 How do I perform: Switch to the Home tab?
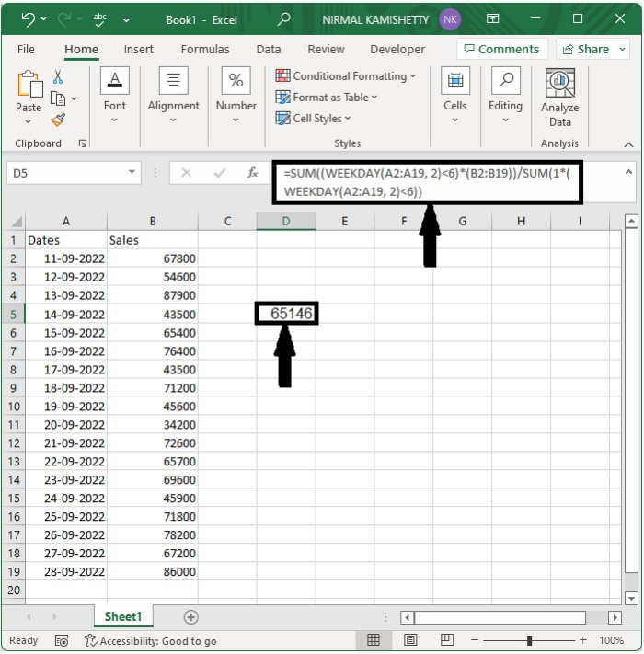coord(81,50)
